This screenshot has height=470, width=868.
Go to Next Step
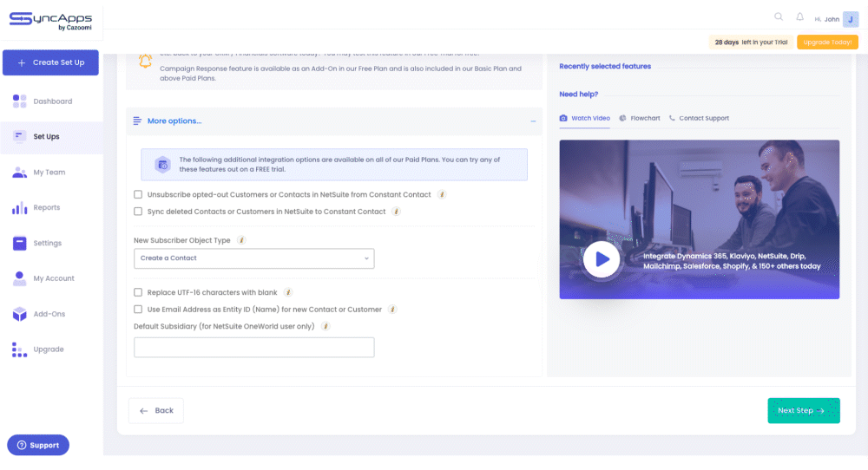tap(803, 410)
